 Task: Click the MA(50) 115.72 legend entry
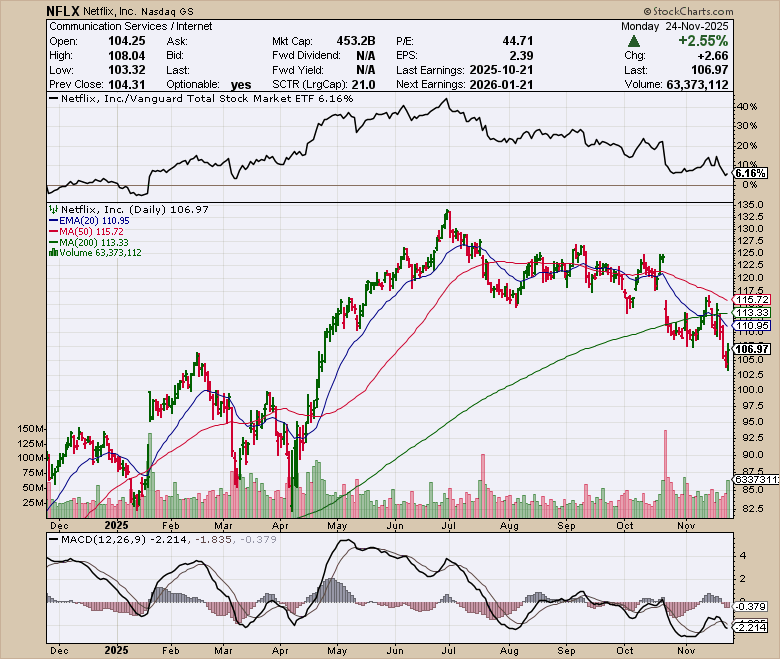87,231
